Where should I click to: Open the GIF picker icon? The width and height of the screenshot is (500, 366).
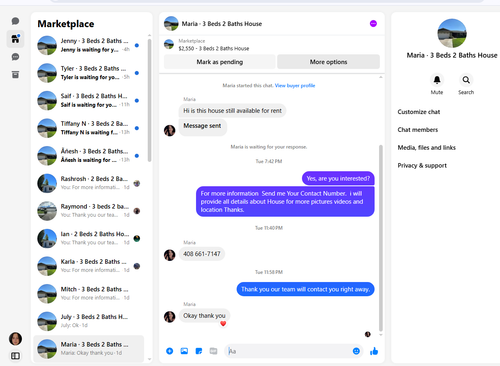(213, 351)
